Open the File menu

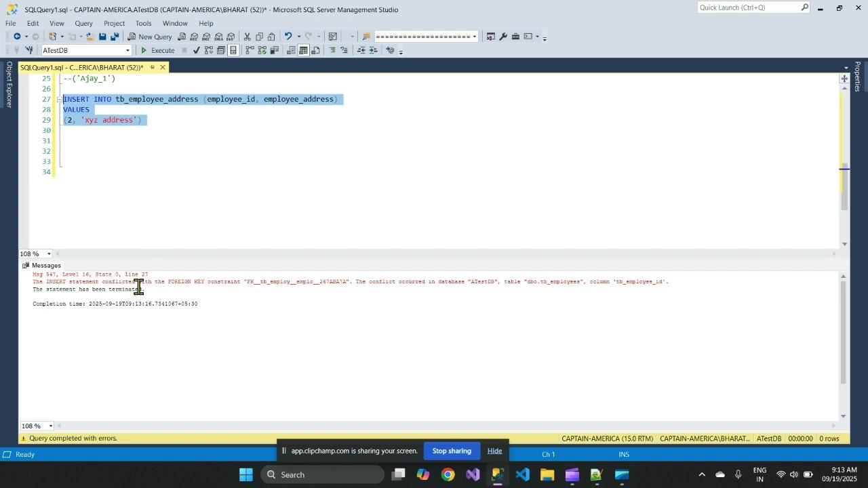(x=11, y=23)
